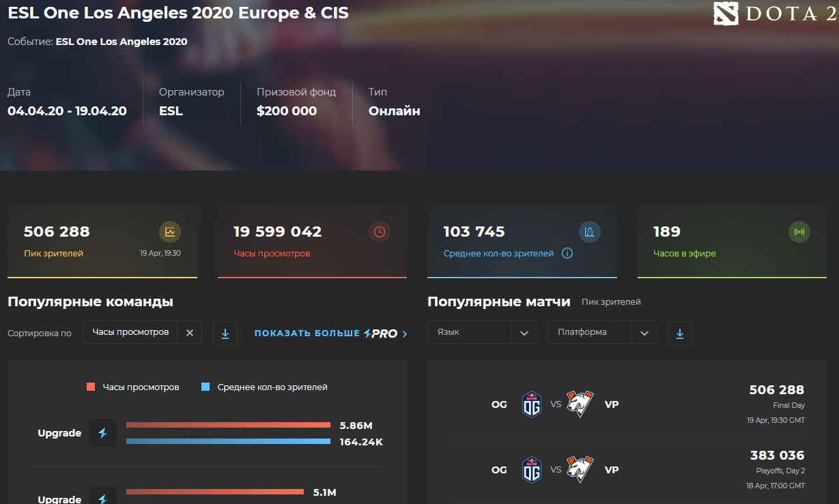
Task: Click the Популярные матчи heading
Action: click(499, 301)
